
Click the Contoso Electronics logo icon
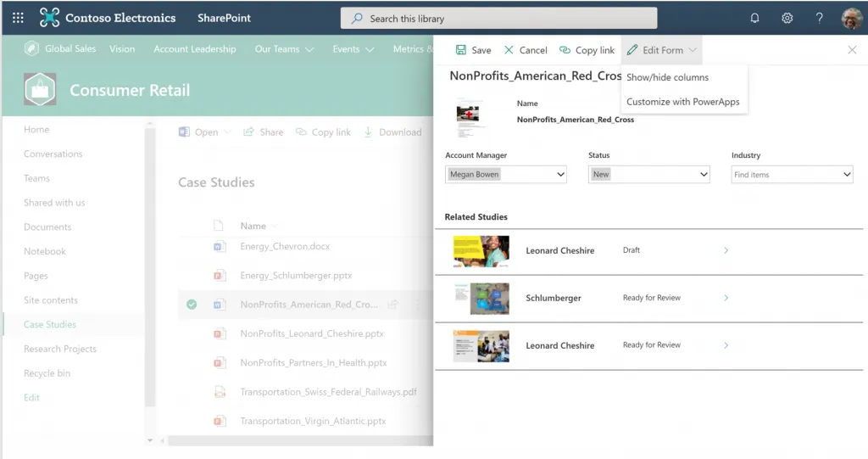click(x=49, y=18)
